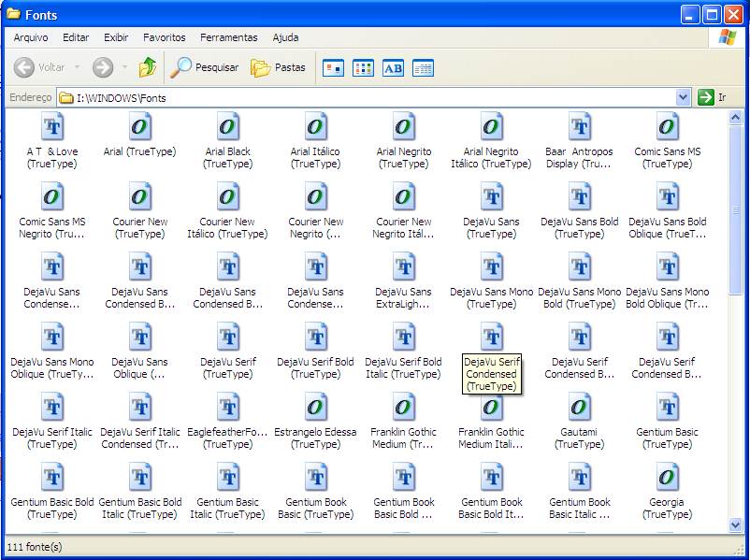Viewport: 750px width, 560px height.
Task: Select the Arial (TrueType) font icon
Action: [x=139, y=127]
